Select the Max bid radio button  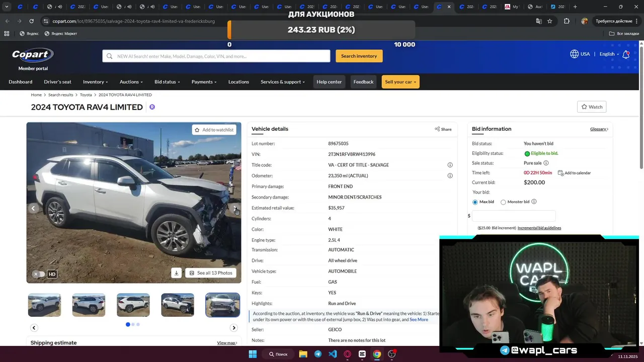pyautogui.click(x=475, y=202)
